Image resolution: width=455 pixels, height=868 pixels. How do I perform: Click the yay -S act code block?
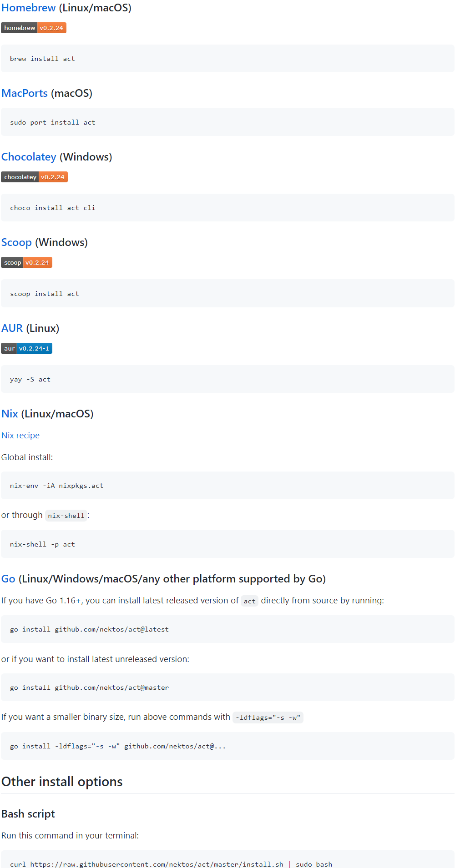click(227, 379)
